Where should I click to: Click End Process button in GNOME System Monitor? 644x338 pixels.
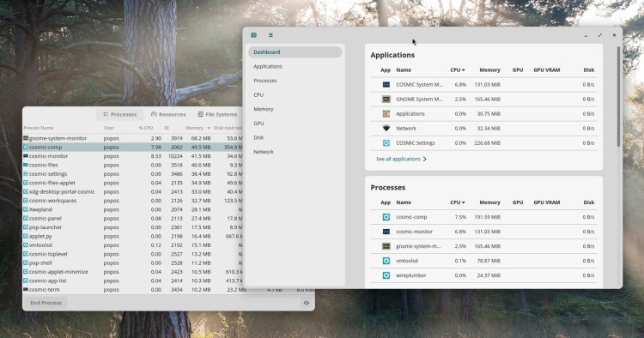coord(46,303)
